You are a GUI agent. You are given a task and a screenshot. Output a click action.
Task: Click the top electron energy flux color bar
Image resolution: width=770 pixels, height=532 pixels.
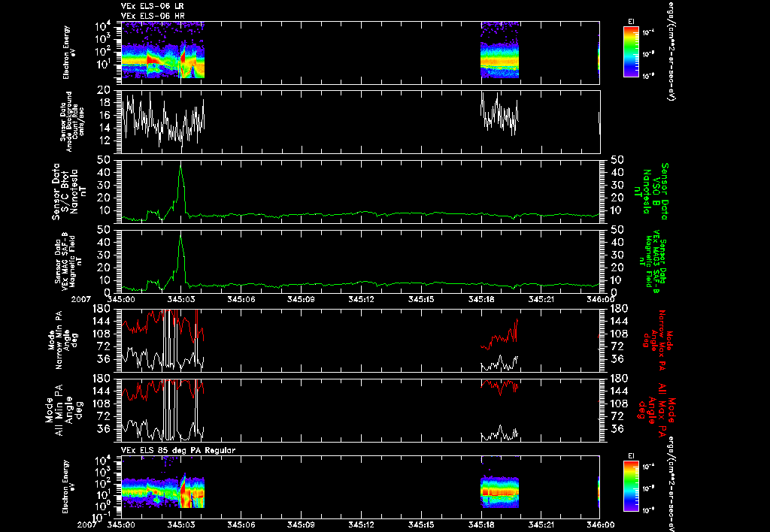click(x=631, y=52)
